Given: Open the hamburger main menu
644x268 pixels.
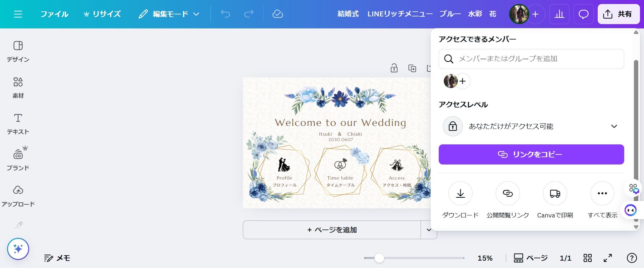Looking at the screenshot, I should click(x=18, y=14).
